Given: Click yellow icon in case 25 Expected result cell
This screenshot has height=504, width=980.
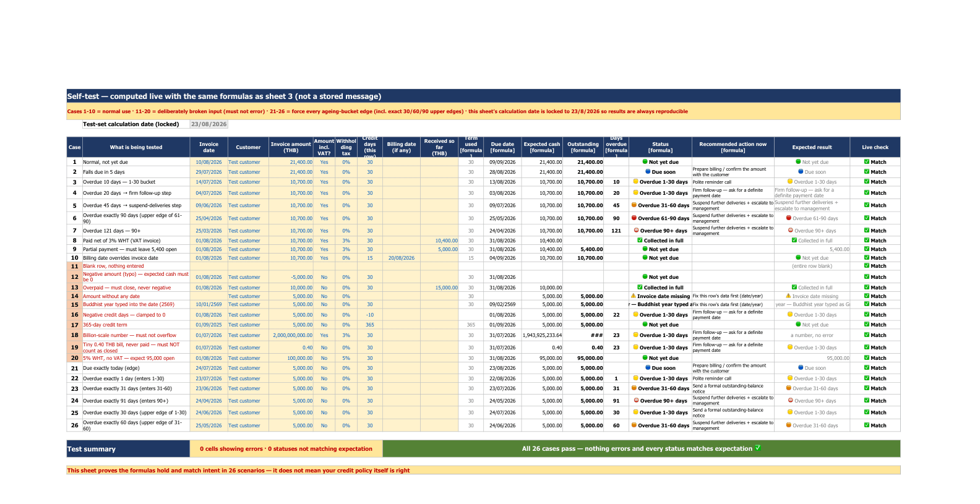Looking at the screenshot, I should [790, 412].
